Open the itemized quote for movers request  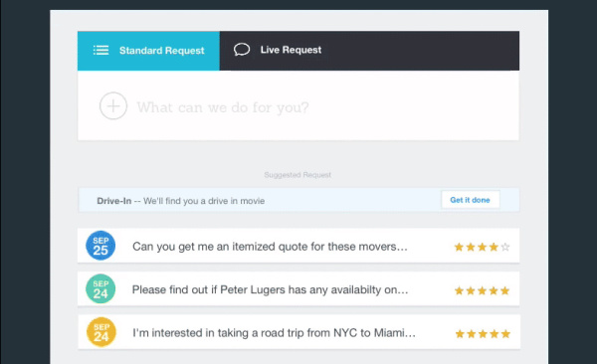(298, 246)
